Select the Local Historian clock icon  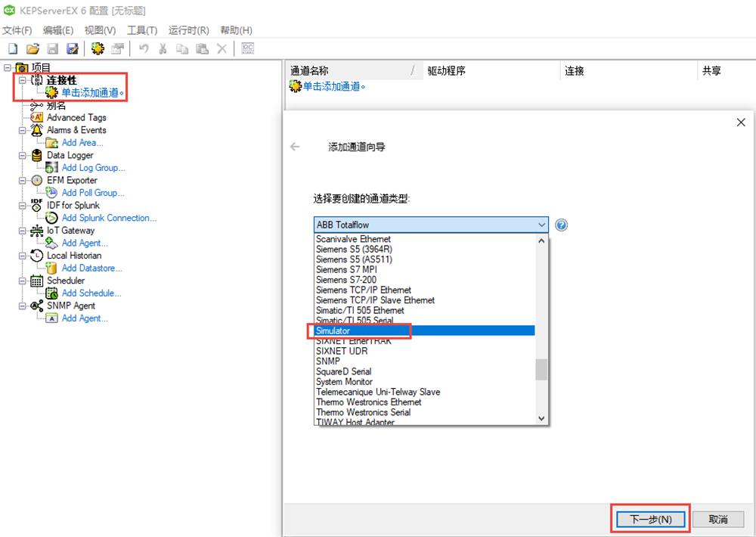coord(36,255)
